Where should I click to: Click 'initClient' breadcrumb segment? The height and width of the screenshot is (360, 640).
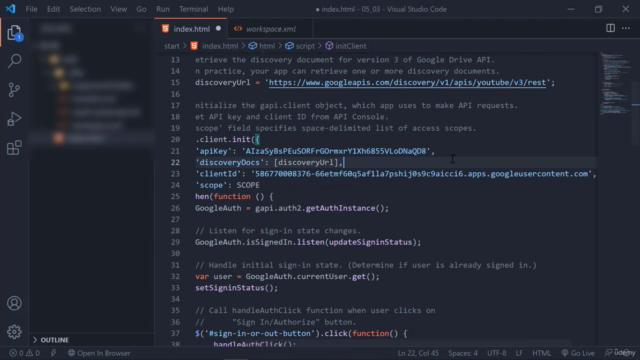coord(351,46)
